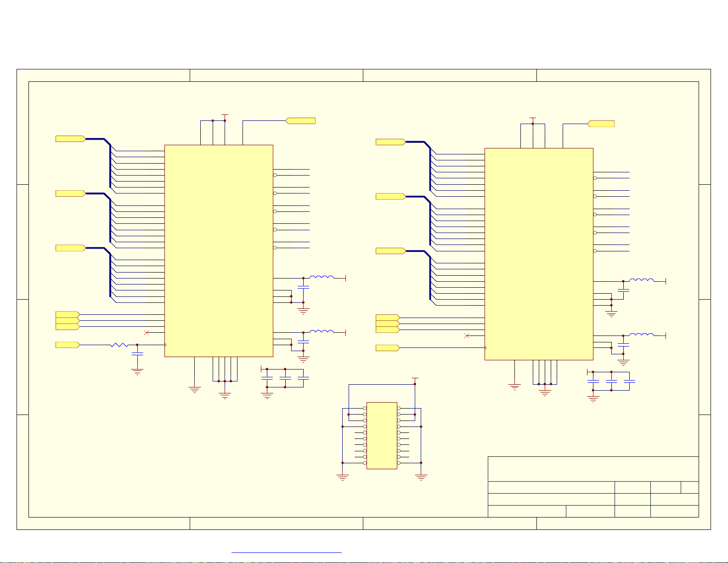Select the power symbol above the left IC
Viewport: 728px width, 563px height.
pyautogui.click(x=225, y=117)
